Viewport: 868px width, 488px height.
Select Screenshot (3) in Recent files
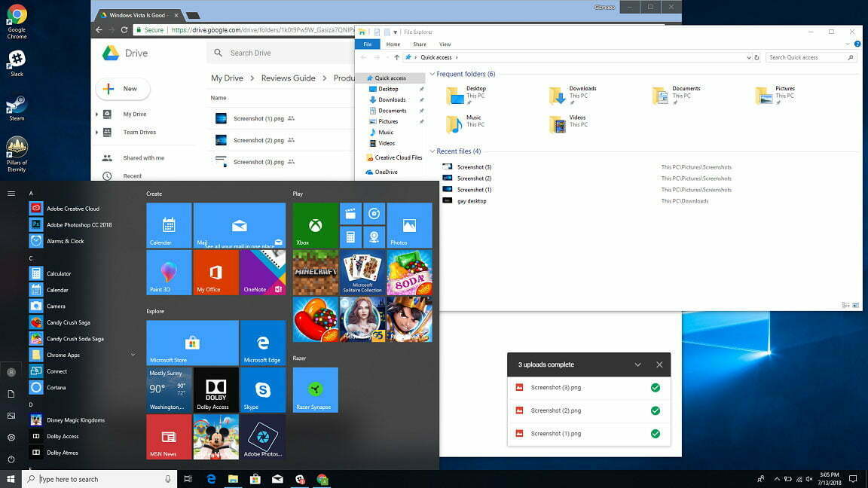(475, 167)
